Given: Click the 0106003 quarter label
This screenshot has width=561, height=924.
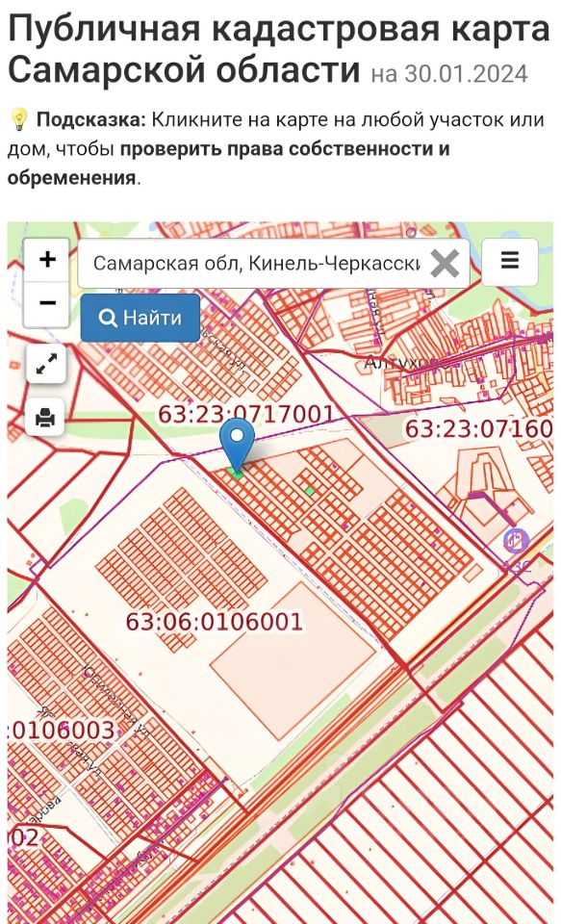Looking at the screenshot, I should [x=62, y=731].
